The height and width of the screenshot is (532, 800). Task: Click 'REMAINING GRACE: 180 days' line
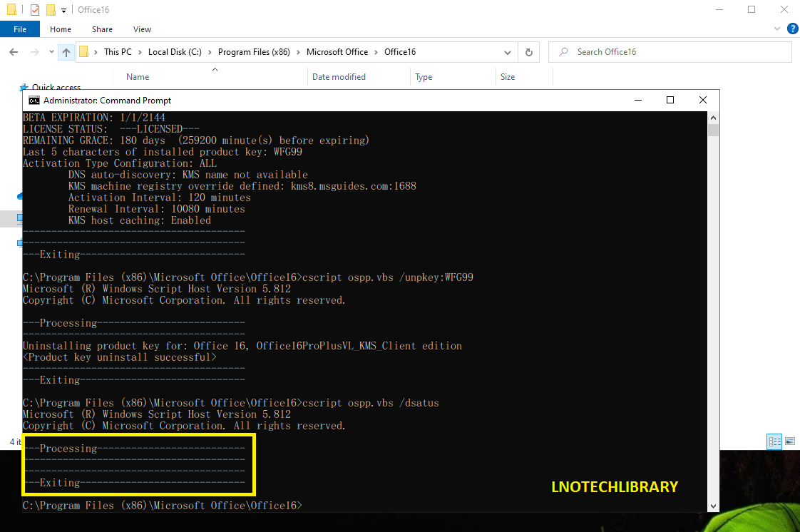coord(195,140)
